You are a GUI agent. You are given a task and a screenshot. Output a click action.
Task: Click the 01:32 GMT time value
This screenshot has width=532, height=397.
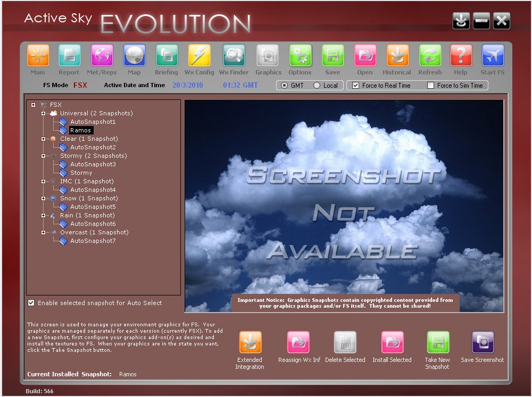click(x=240, y=85)
